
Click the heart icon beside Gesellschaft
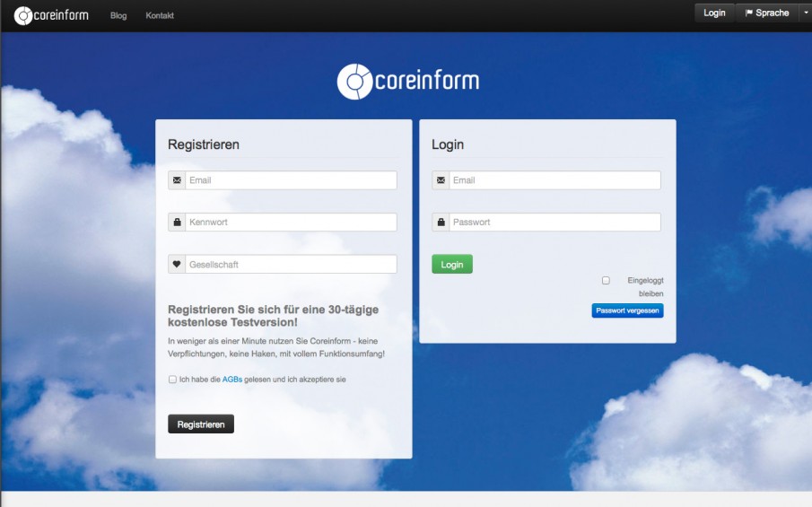177,264
